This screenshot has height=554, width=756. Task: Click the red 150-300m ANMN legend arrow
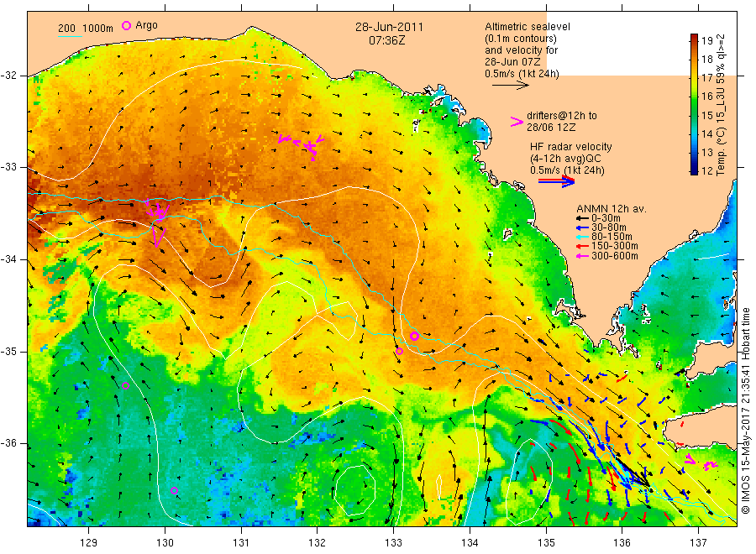pyautogui.click(x=582, y=246)
